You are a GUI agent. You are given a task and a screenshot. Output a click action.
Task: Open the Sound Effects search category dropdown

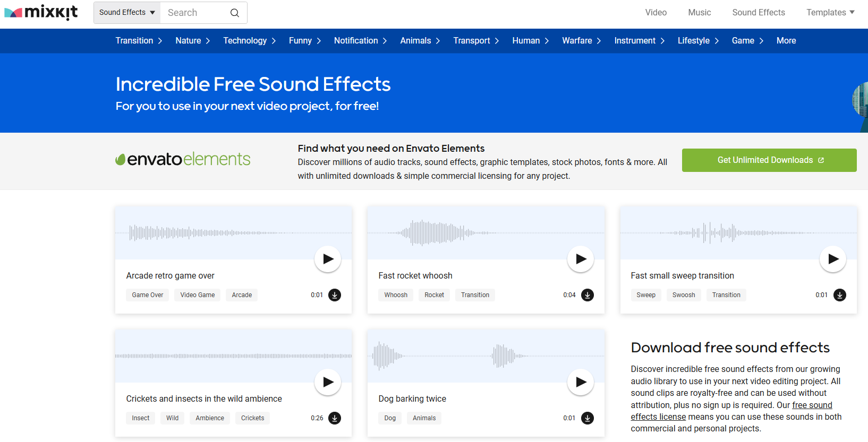coord(127,13)
